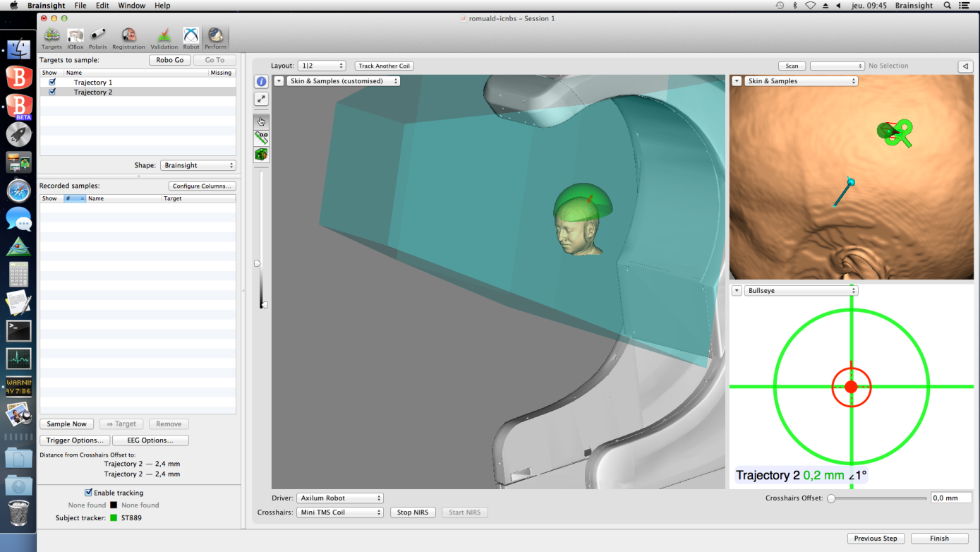The width and height of the screenshot is (980, 552).
Task: Open Terminal from the Dock
Action: (18, 330)
